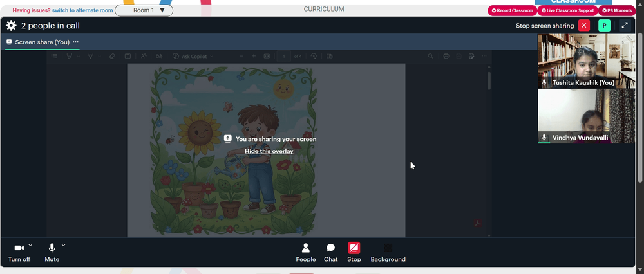Open the Chat panel
The width and height of the screenshot is (644, 274).
(330, 253)
